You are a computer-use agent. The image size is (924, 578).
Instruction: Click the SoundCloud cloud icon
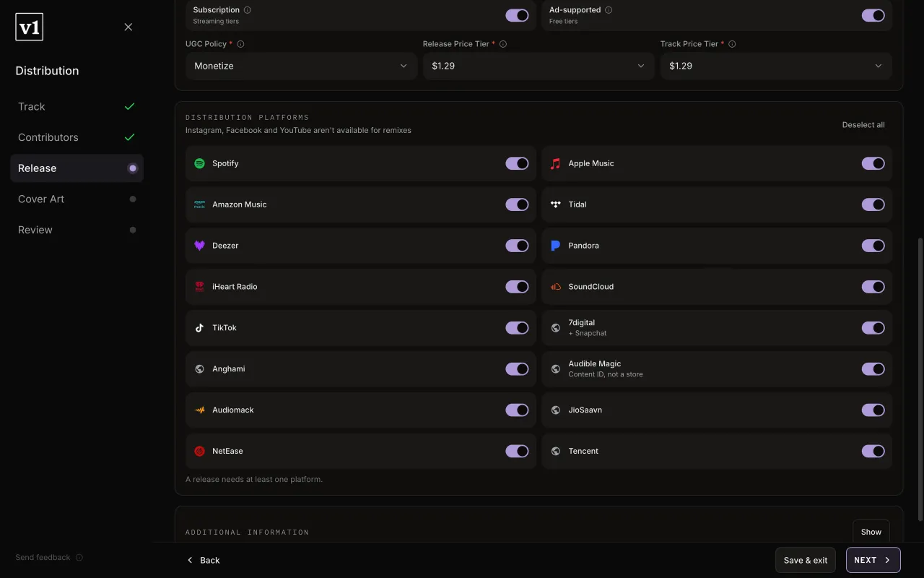(x=555, y=287)
